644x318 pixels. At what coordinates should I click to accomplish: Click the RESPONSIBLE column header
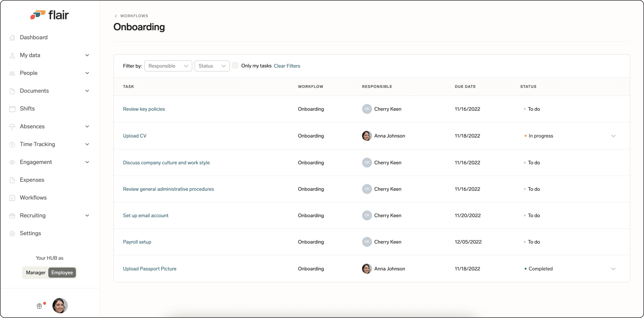tap(377, 86)
